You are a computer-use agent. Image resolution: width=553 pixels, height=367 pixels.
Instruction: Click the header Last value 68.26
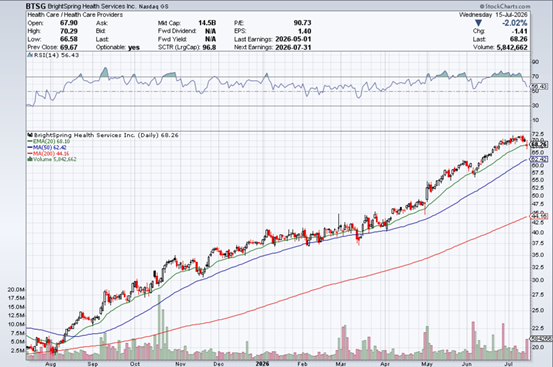[518, 39]
